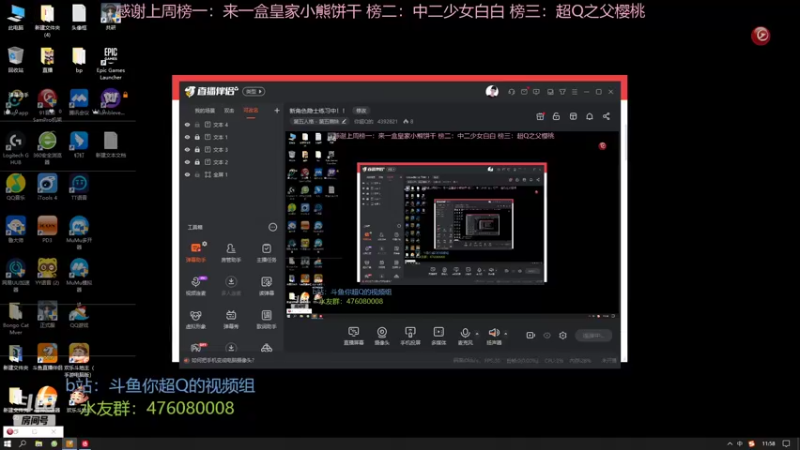This screenshot has width=800, height=450.
Task: Open taskbar search
Action: point(22,444)
